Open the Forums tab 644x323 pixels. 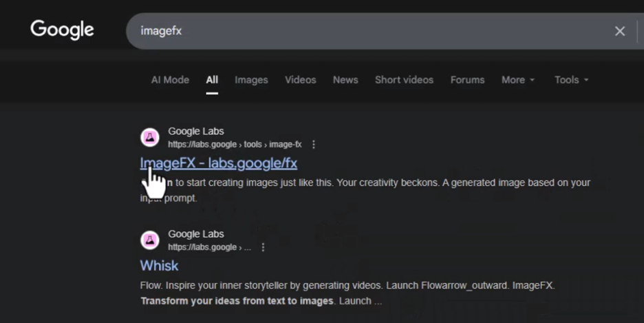(467, 80)
